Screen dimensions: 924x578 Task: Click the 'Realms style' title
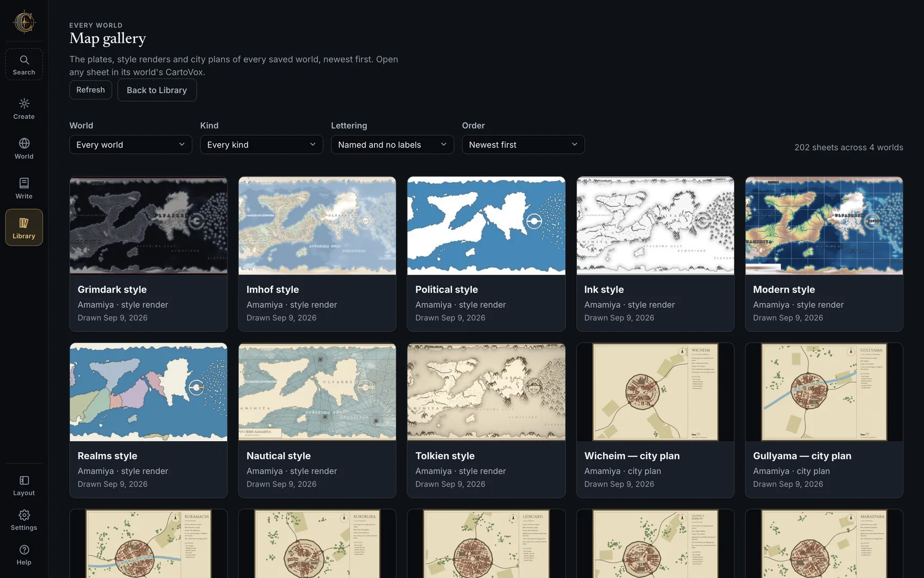pyautogui.click(x=107, y=456)
